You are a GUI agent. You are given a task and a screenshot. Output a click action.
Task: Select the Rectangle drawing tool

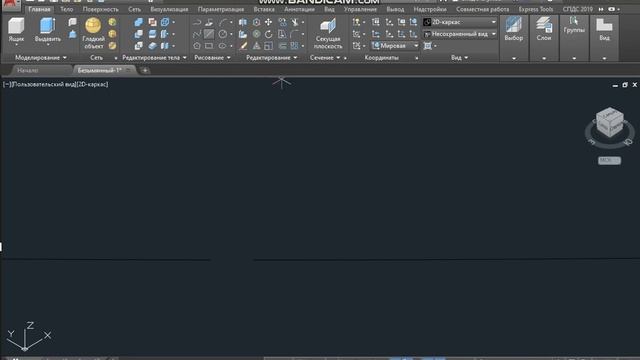point(209,46)
